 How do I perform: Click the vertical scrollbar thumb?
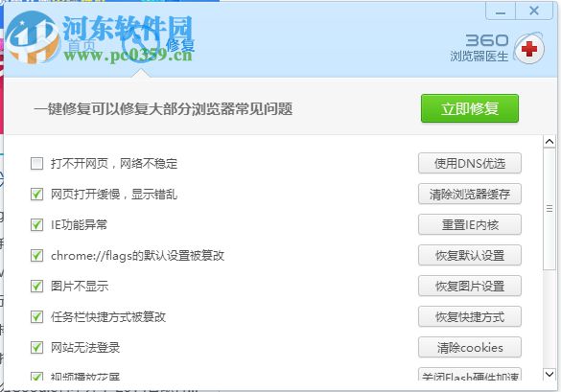549,209
